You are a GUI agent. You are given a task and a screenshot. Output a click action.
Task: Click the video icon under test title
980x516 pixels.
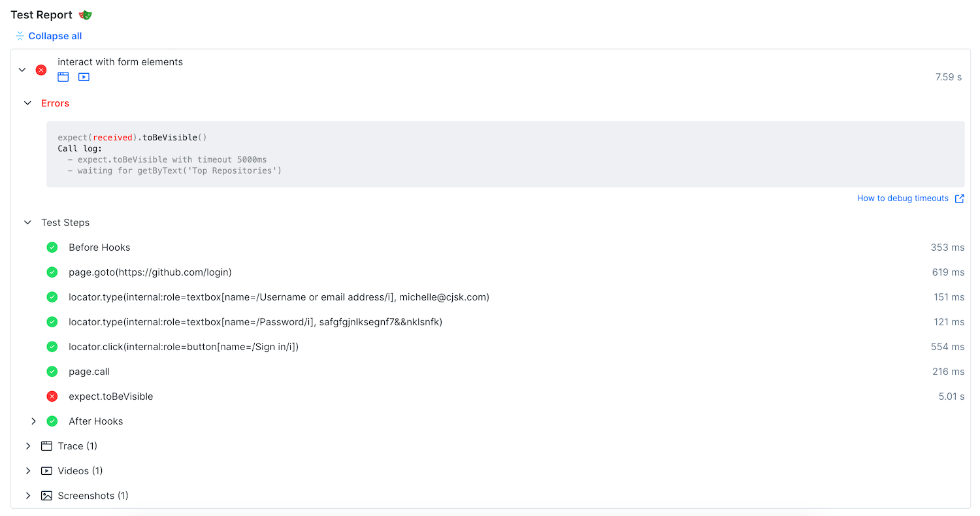point(84,77)
